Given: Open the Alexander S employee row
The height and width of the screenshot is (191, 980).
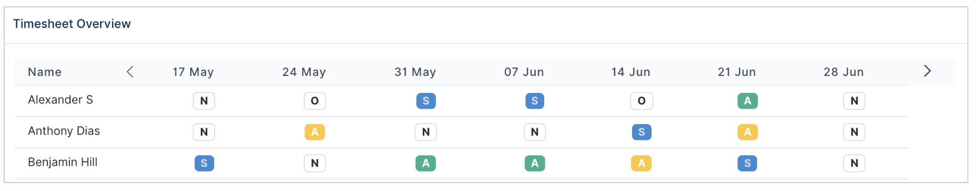Looking at the screenshot, I should (462, 101).
